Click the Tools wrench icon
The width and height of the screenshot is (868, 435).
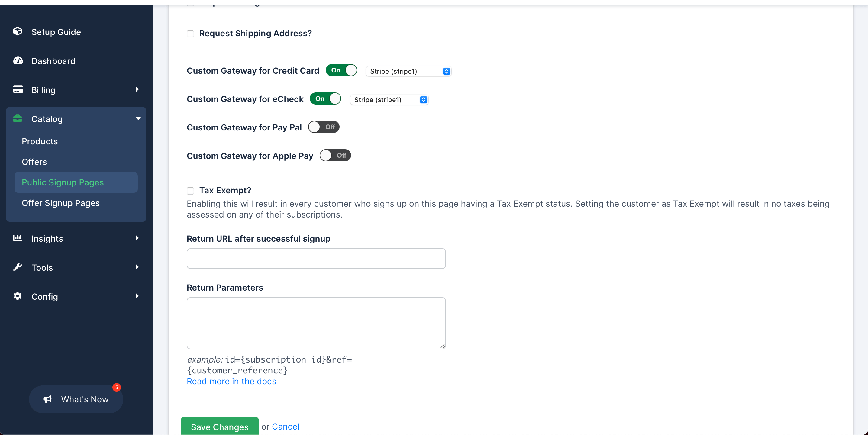pyautogui.click(x=18, y=267)
